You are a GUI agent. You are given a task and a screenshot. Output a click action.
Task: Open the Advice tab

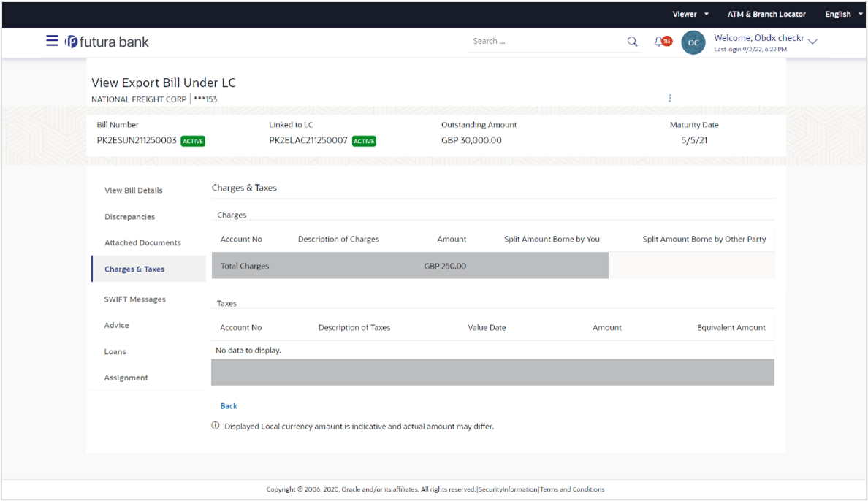(x=116, y=326)
